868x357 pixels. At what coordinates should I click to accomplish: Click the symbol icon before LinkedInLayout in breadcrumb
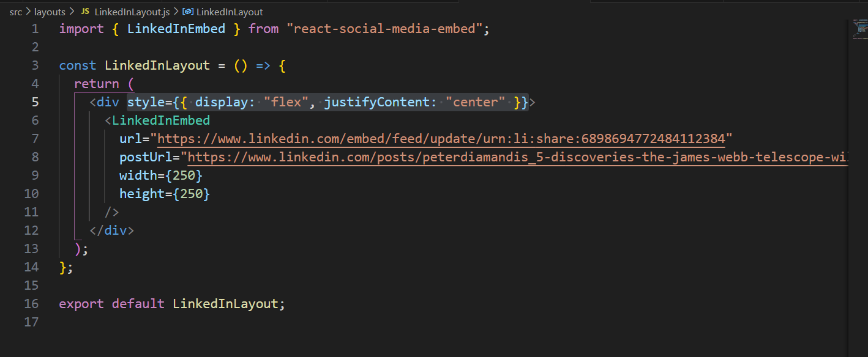click(187, 11)
